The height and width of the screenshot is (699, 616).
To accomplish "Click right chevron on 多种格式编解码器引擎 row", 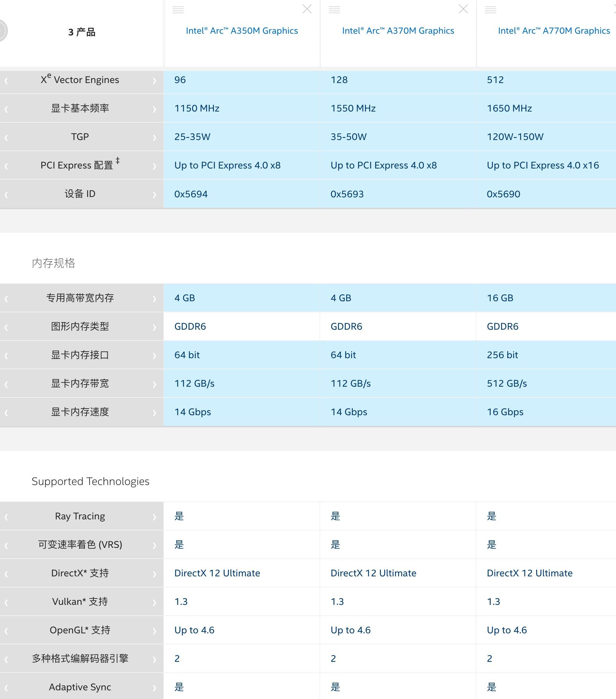I will [x=154, y=659].
